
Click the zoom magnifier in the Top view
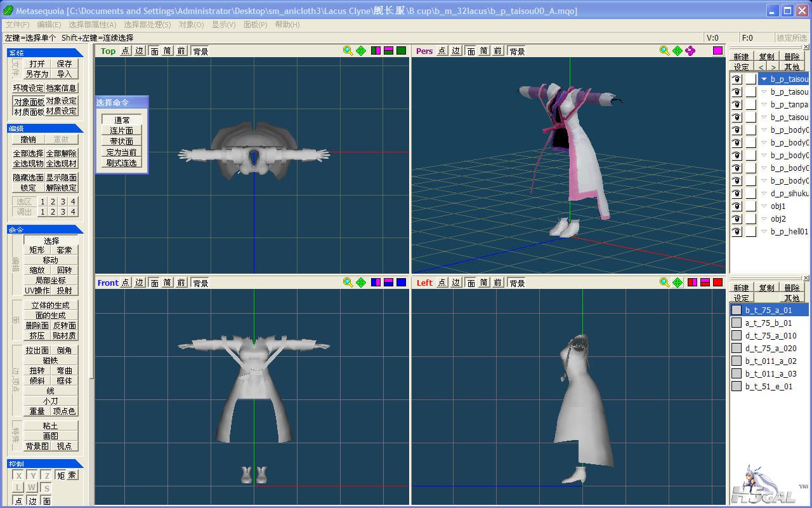pyautogui.click(x=348, y=51)
